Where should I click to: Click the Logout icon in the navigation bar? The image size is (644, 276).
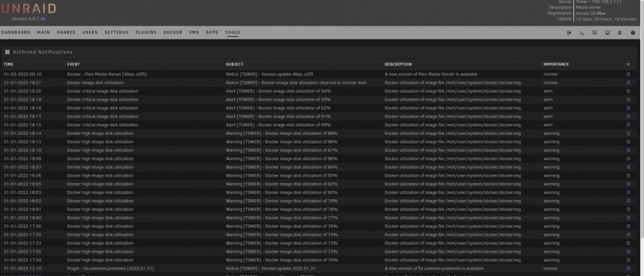pos(569,32)
